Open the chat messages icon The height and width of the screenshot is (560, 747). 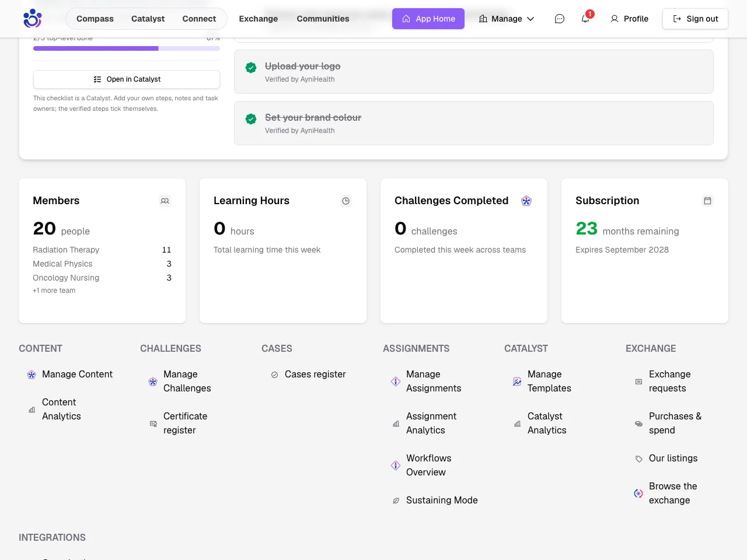click(559, 19)
